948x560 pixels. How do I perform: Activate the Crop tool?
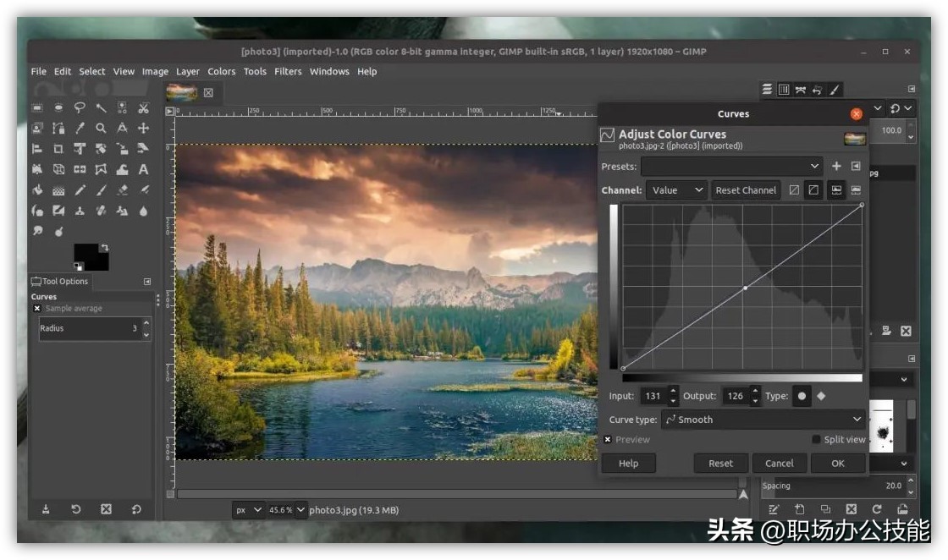tap(58, 149)
